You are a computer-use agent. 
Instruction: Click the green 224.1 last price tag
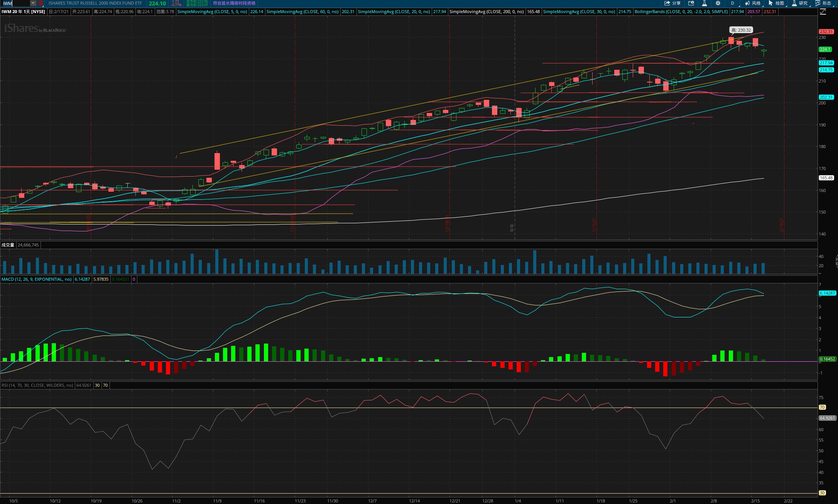825,49
